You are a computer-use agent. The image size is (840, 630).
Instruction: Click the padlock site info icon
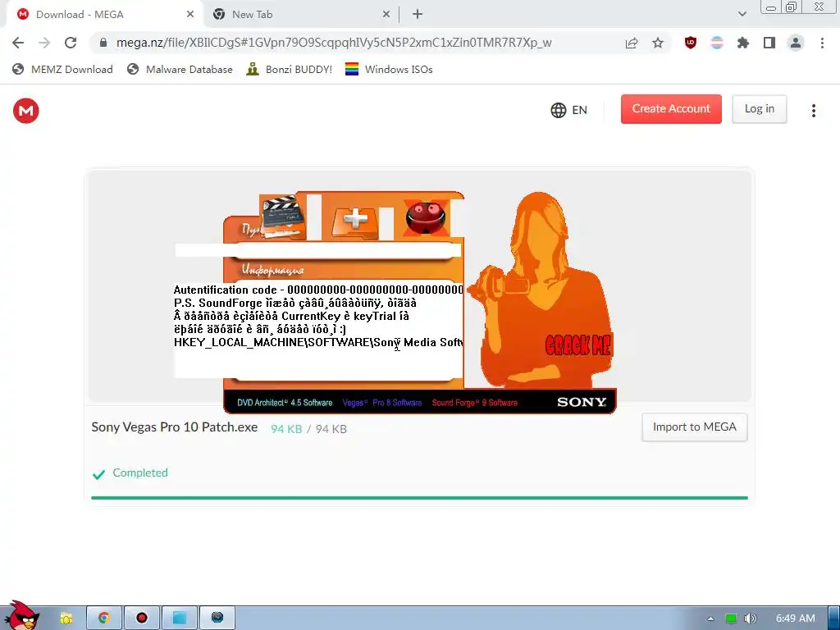pos(103,43)
